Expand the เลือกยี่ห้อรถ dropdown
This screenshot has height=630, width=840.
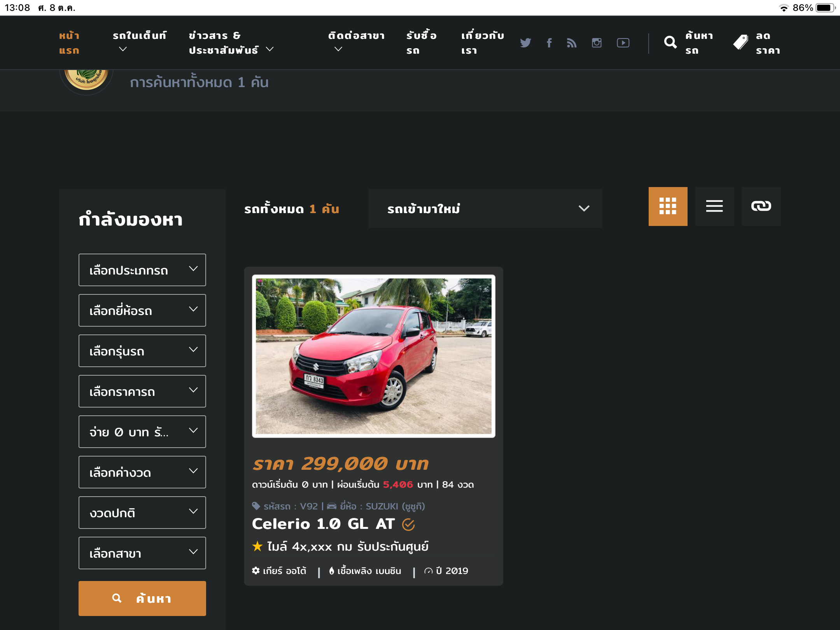[142, 310]
